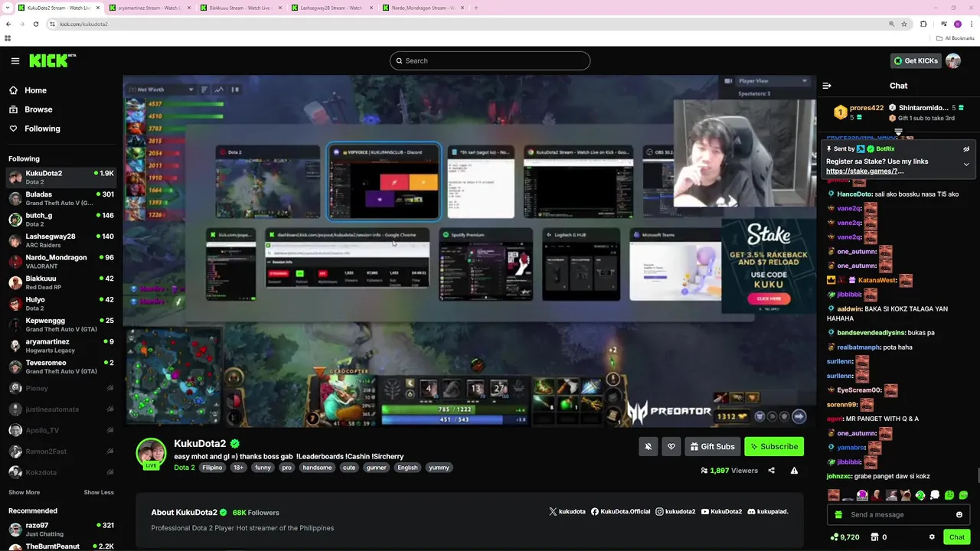Click the gift icon in the message box
This screenshot has height=551, width=980.
click(838, 515)
